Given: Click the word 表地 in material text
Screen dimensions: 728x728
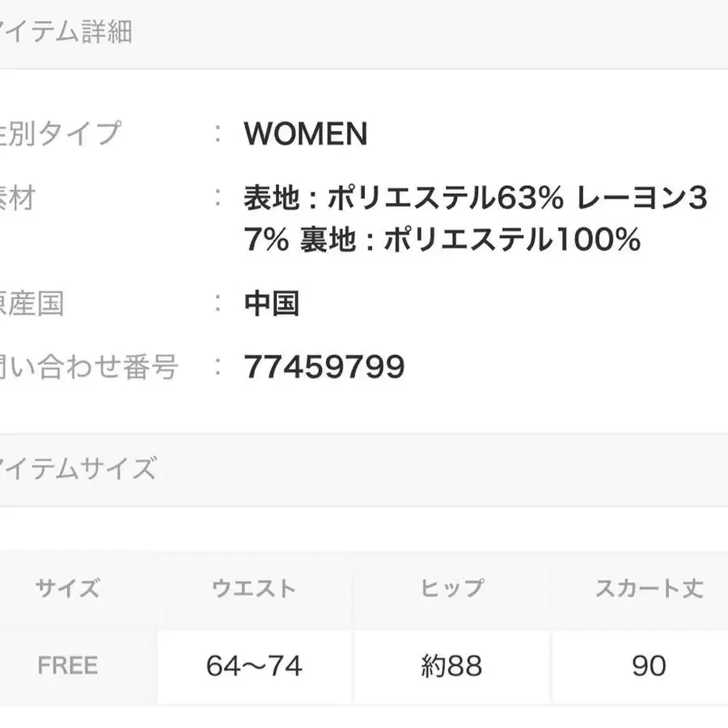Looking at the screenshot, I should (x=268, y=197).
